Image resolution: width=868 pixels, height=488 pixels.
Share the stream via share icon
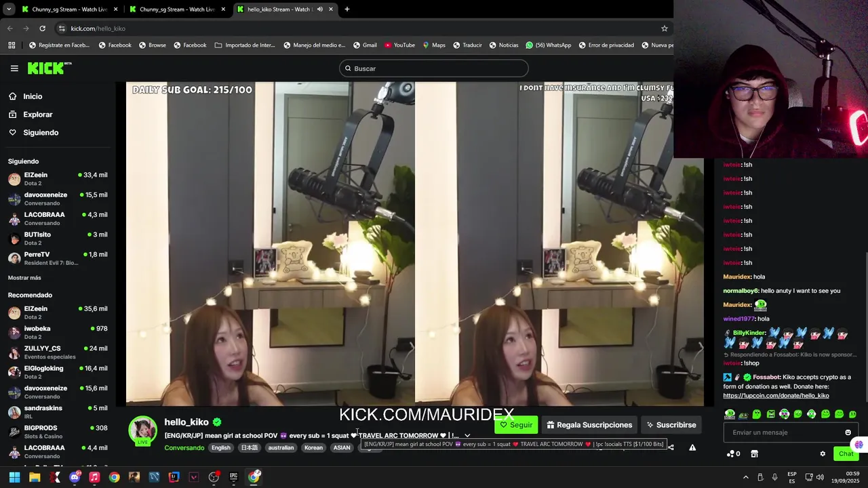point(671,447)
